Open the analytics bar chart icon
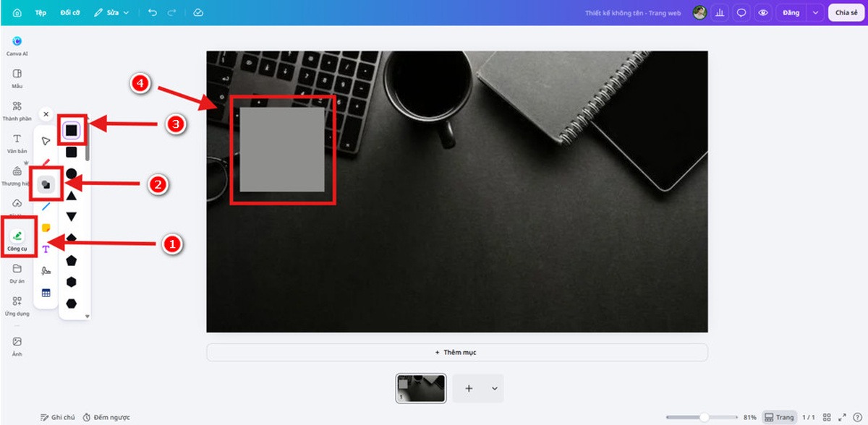The image size is (868, 425). [720, 12]
